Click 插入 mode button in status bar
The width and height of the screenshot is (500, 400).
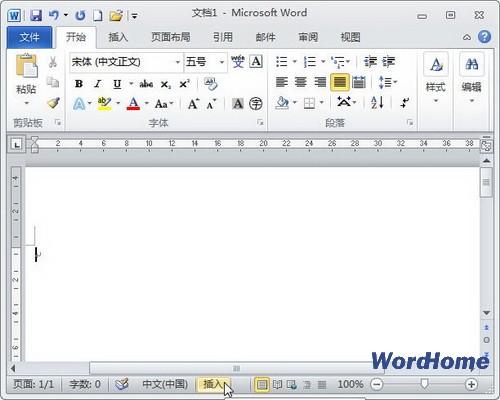[213, 384]
